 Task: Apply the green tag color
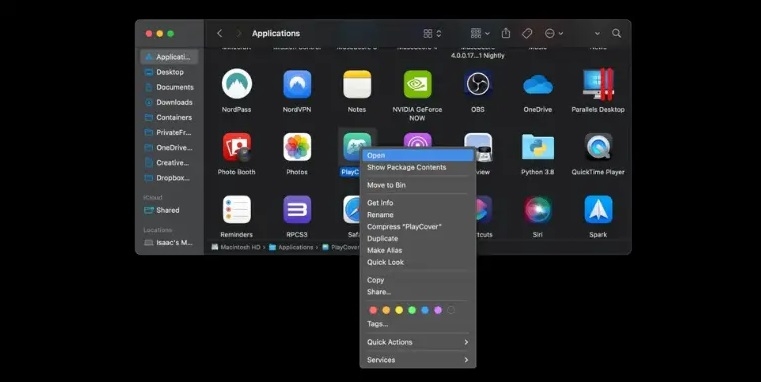412,310
